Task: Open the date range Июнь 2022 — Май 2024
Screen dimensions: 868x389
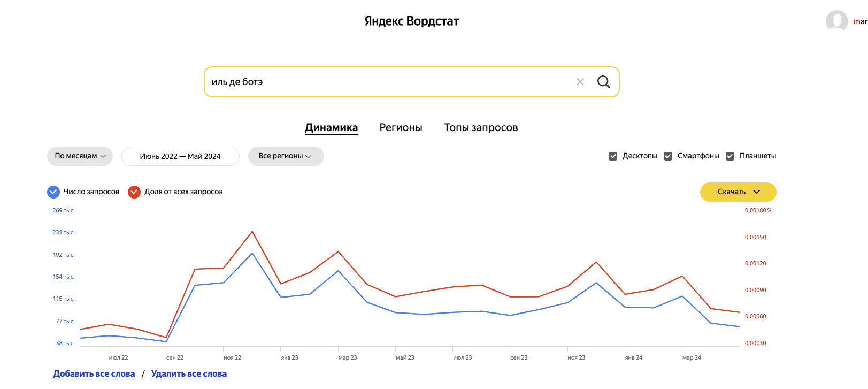Action: (180, 156)
